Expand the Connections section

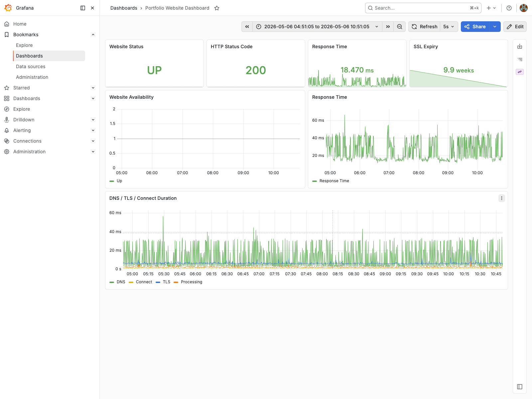[x=93, y=141]
